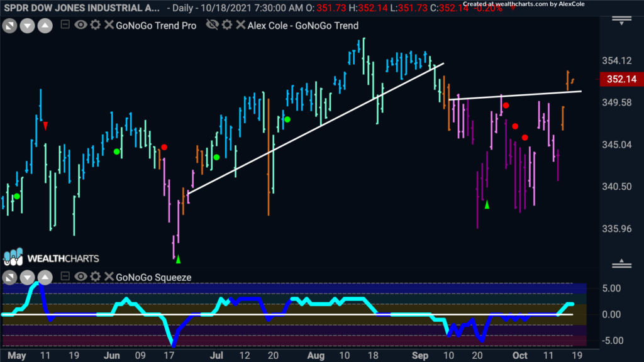
Task: Open settings for Alex Cole - GoNoGo Trend
Action: click(227, 25)
